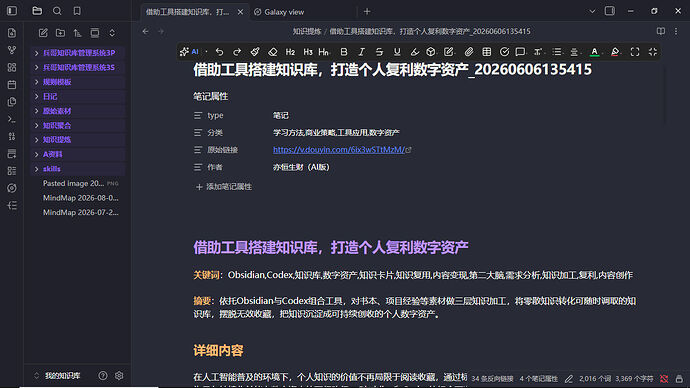Image resolution: width=690 pixels, height=388 pixels.
Task: Open the tab list dropdown chevron
Action: click(592, 11)
